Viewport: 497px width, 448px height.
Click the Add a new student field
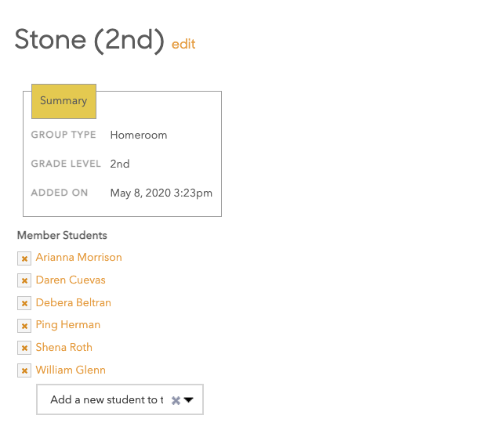pos(106,400)
